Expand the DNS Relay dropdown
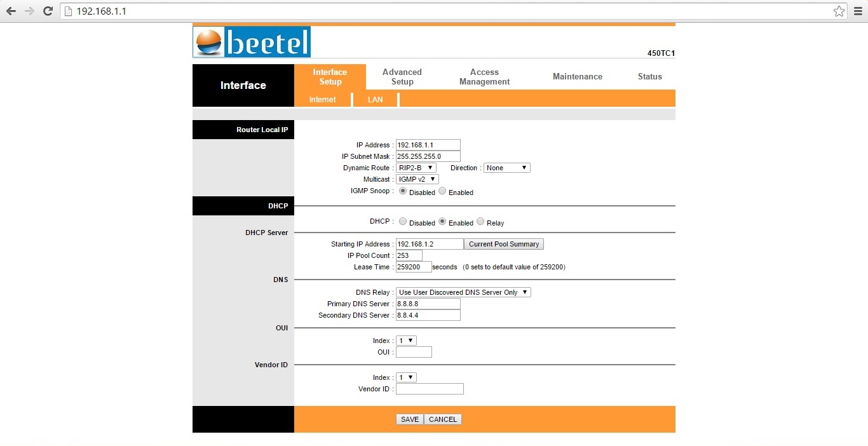Image resolution: width=868 pixels, height=446 pixels. click(463, 292)
